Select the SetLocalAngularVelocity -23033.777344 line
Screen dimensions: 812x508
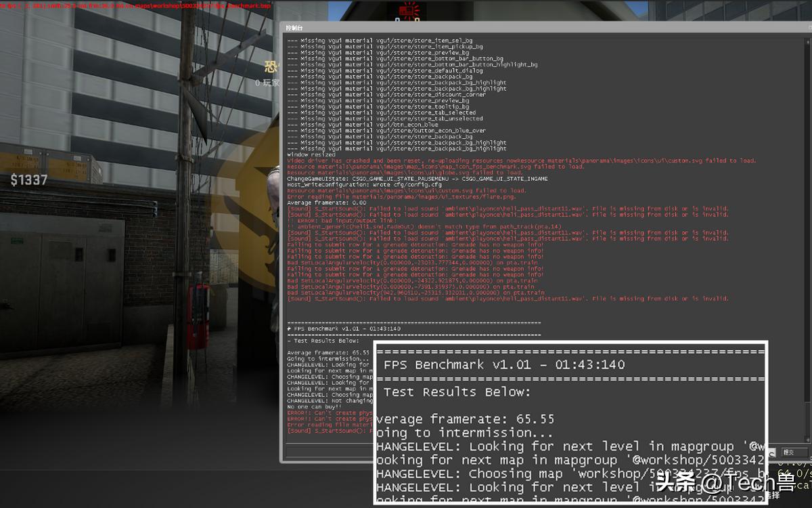[x=412, y=263]
